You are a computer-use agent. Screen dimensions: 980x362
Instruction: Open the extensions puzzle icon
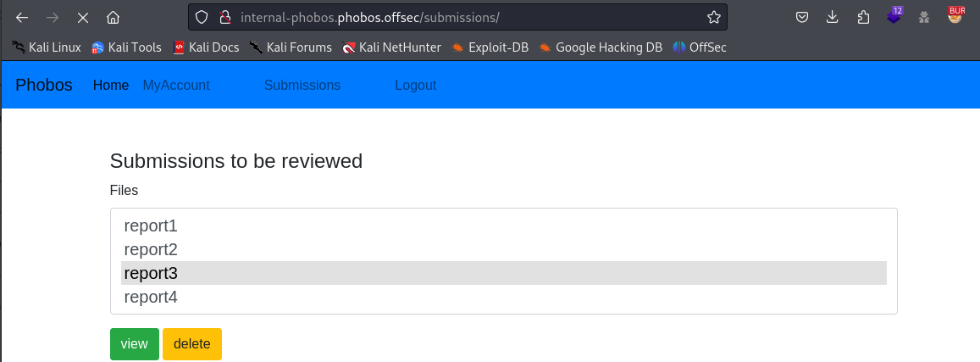863,17
